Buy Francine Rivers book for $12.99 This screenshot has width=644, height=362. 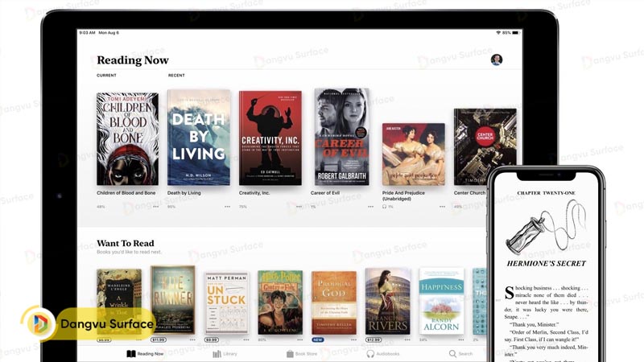coord(374,339)
